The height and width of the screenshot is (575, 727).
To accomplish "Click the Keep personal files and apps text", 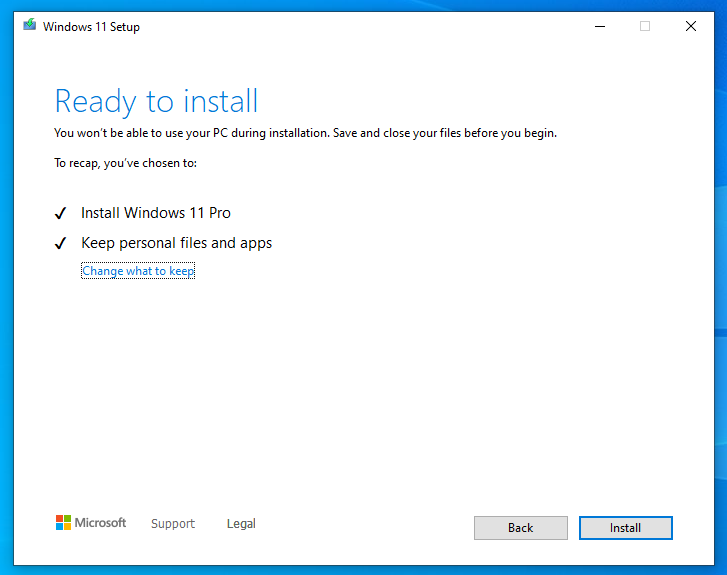I will pyautogui.click(x=177, y=243).
